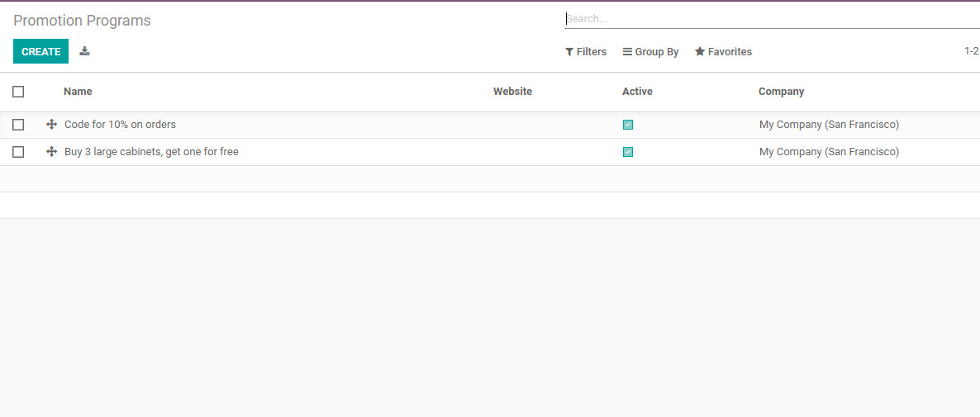
Task: Open Buy 3 large cabinets, get one free
Action: (x=151, y=152)
